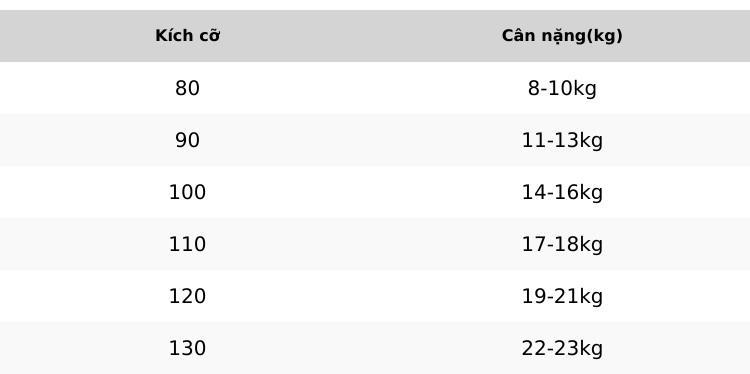Select the size 100 cell

188,192
